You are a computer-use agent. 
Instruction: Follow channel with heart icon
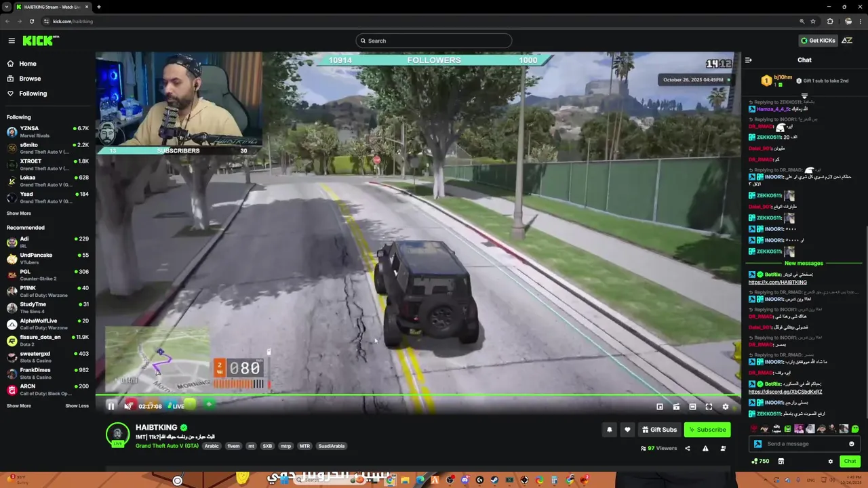(627, 429)
